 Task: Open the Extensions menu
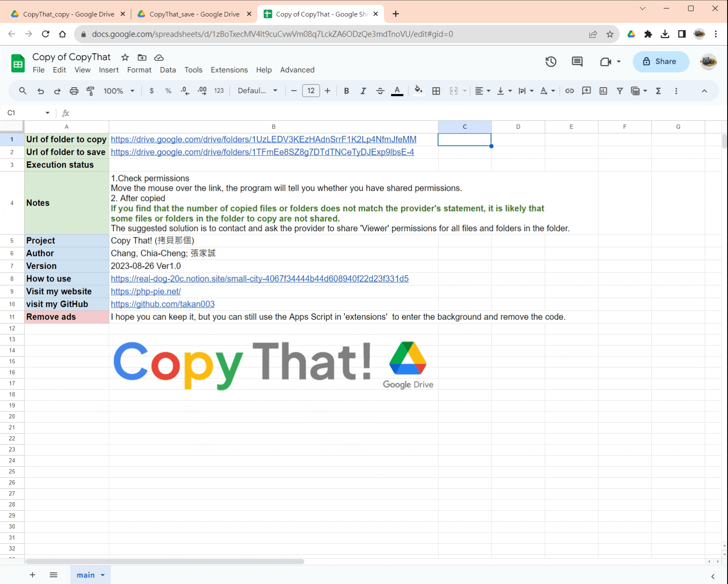pos(229,70)
